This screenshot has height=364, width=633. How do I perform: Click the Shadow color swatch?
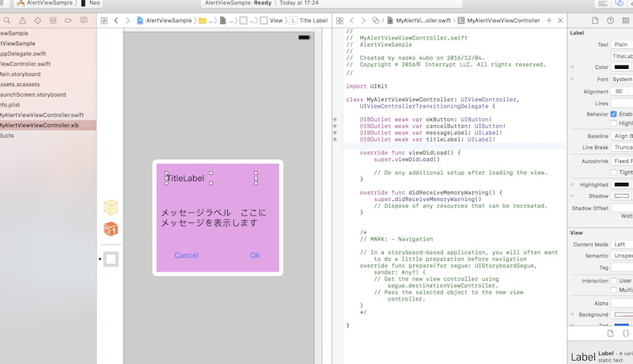[622, 196]
